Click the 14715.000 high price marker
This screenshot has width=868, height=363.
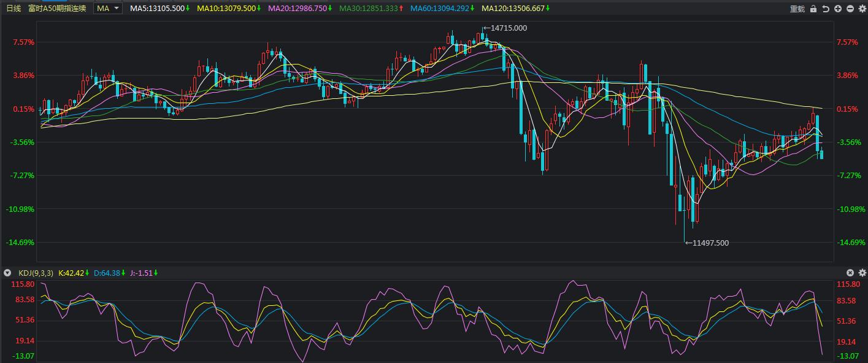(508, 28)
